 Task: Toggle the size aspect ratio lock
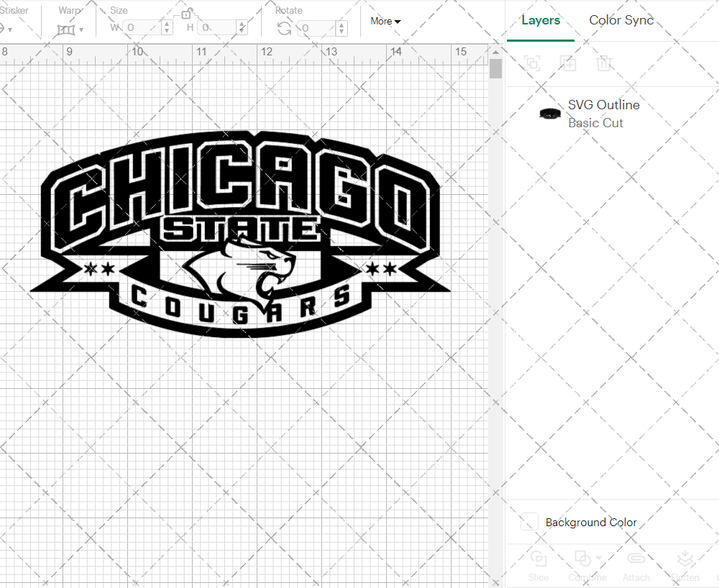[x=186, y=13]
